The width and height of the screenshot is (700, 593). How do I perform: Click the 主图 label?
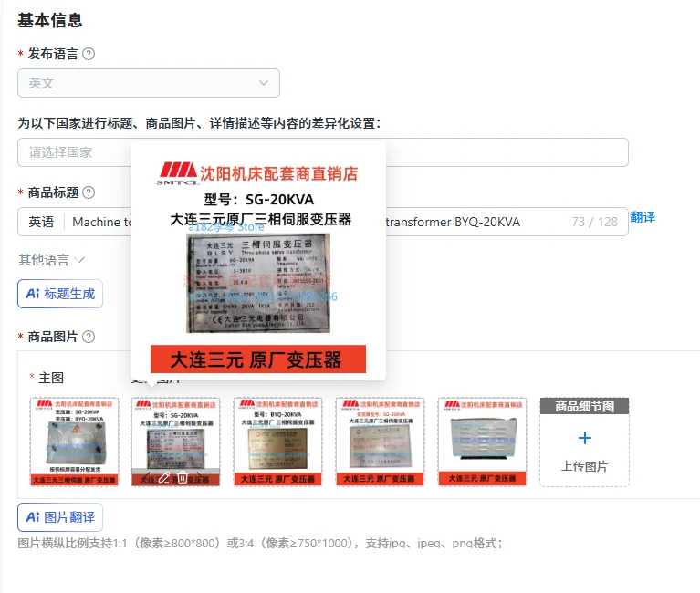click(51, 378)
